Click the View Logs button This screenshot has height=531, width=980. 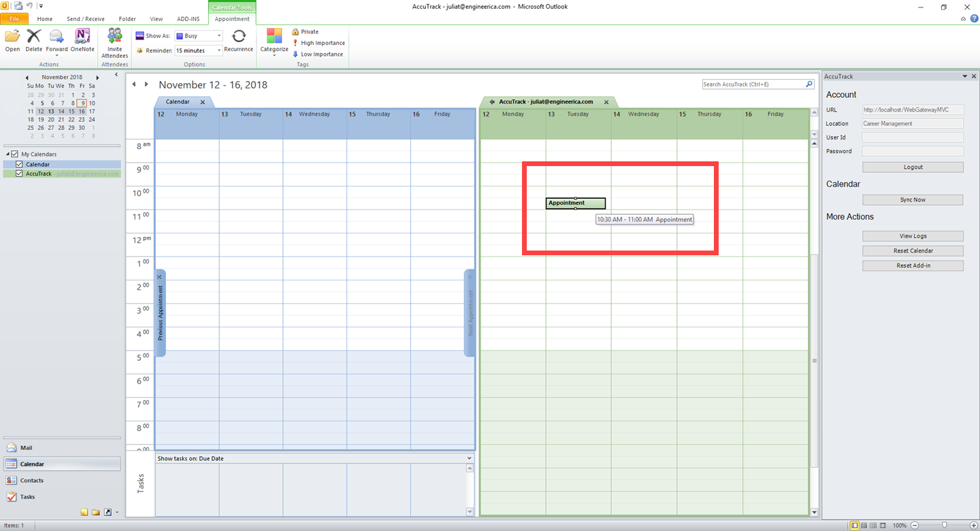pyautogui.click(x=913, y=236)
